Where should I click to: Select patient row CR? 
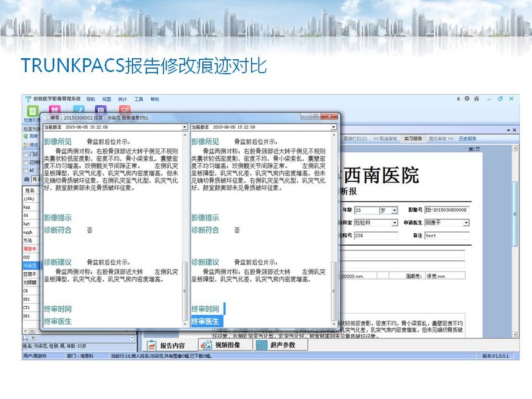31,291
